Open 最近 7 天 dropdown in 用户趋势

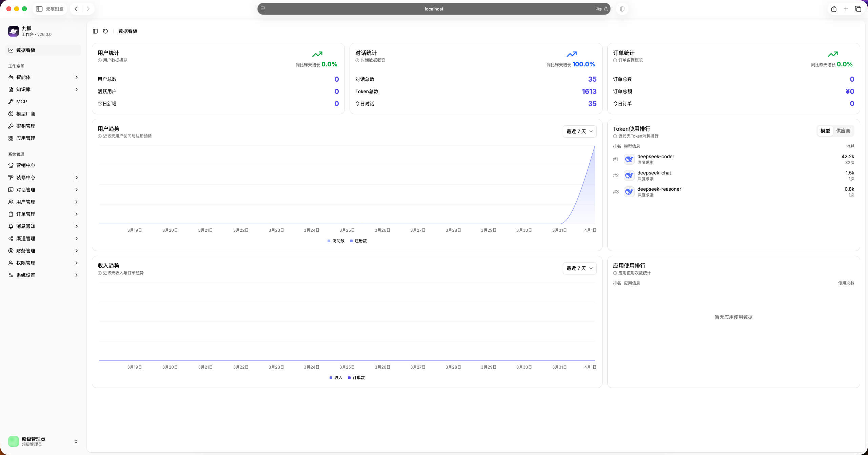pyautogui.click(x=579, y=131)
